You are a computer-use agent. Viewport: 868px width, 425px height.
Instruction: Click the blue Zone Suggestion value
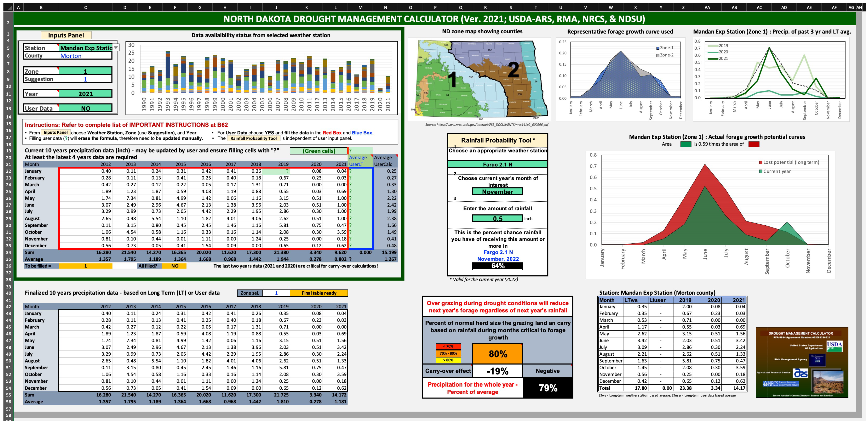pos(85,79)
